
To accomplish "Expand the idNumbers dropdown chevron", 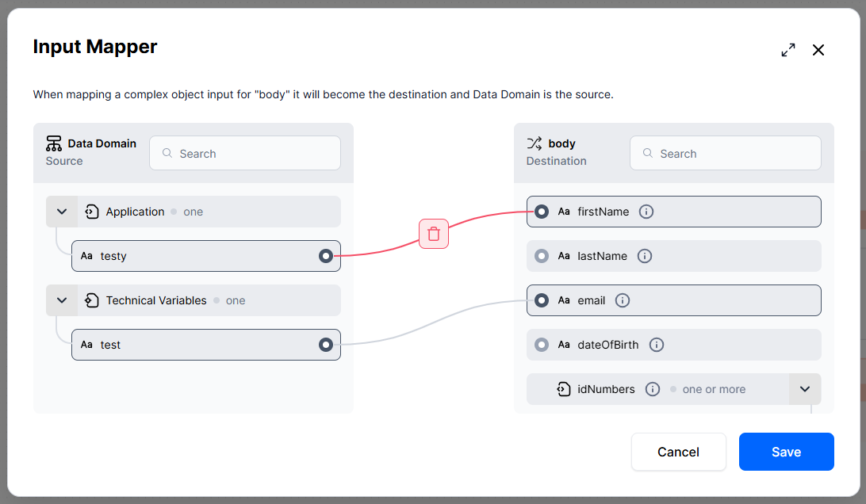I will [x=805, y=389].
